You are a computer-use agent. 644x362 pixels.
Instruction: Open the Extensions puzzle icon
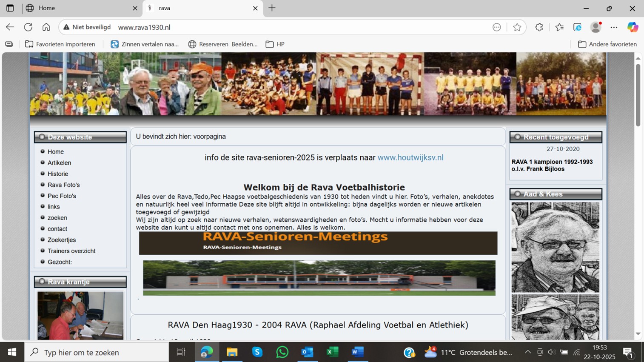539,27
